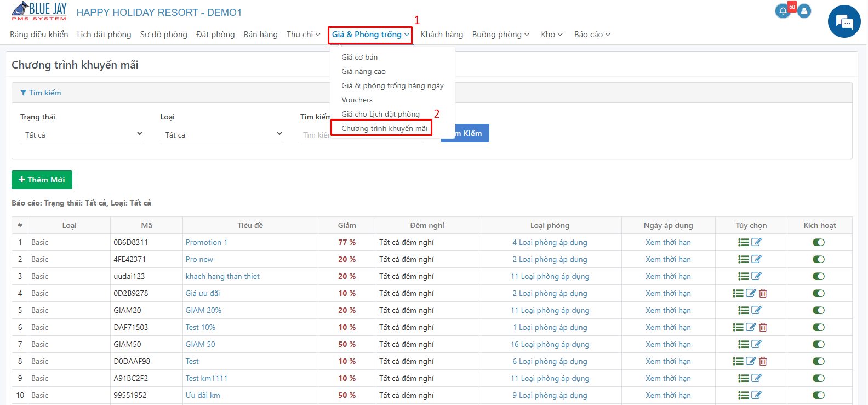Edit the Ưu đãi km promotion

click(757, 395)
